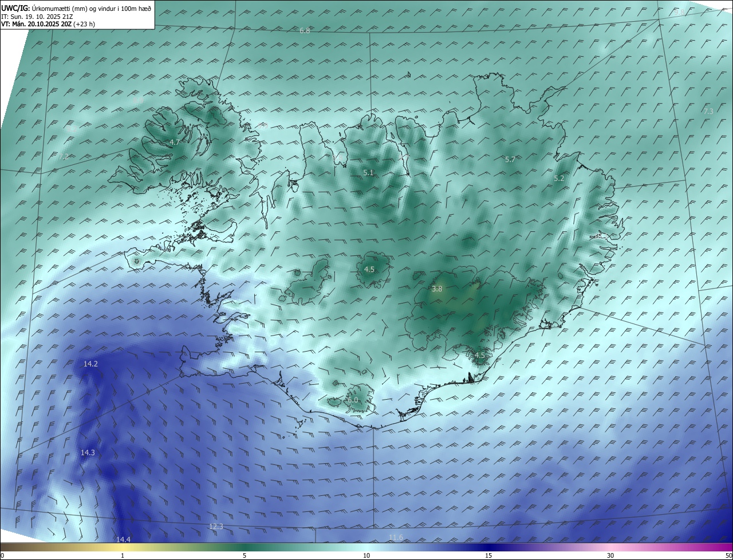
Task: Click the 11.6 value label
Action: (x=396, y=537)
